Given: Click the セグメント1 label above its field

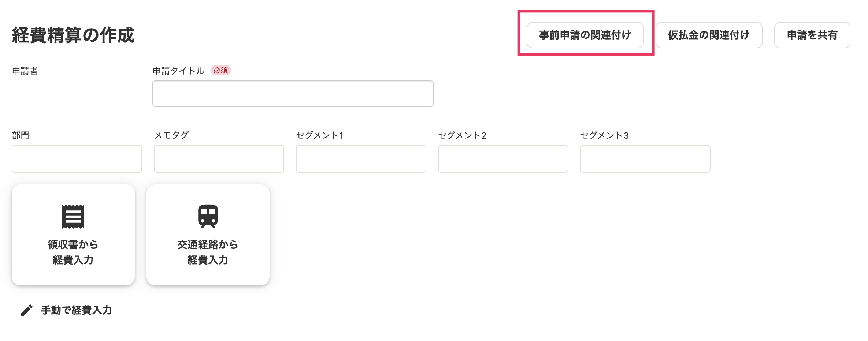Looking at the screenshot, I should [x=320, y=135].
